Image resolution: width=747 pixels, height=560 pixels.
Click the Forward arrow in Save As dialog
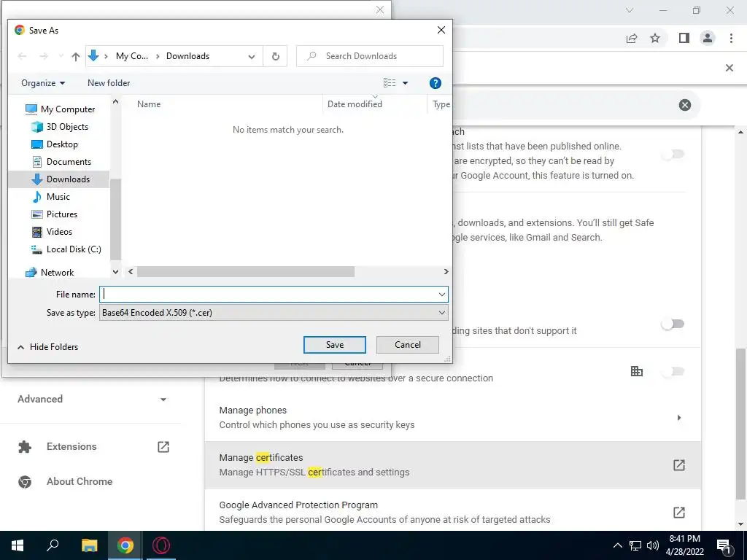(x=44, y=56)
